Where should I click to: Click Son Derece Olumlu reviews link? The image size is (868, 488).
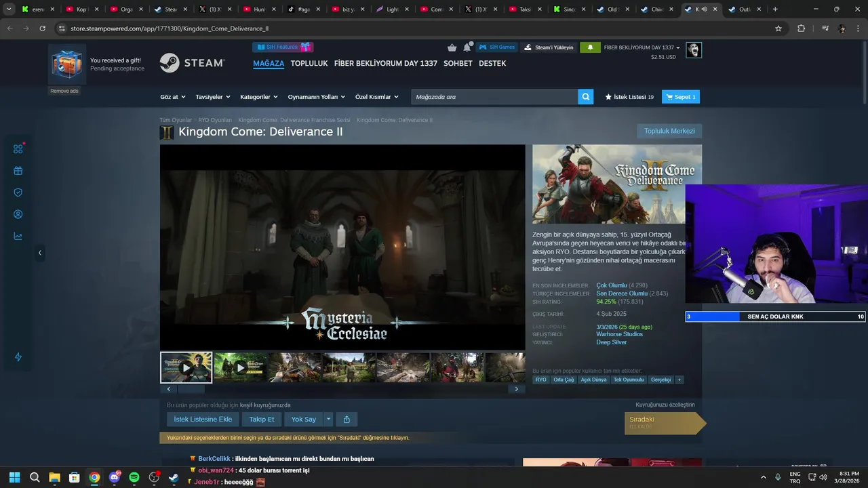[622, 293]
